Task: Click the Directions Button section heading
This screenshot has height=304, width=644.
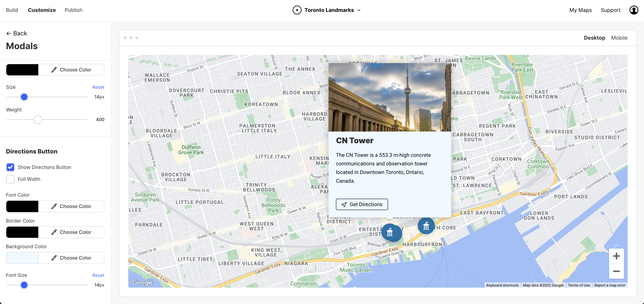Action: pos(32,151)
